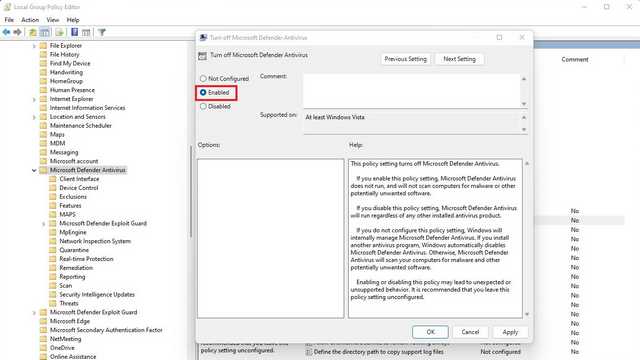Click 'Define the directory path to copy support log files'
This screenshot has height=360, width=640.
pyautogui.click(x=378, y=351)
